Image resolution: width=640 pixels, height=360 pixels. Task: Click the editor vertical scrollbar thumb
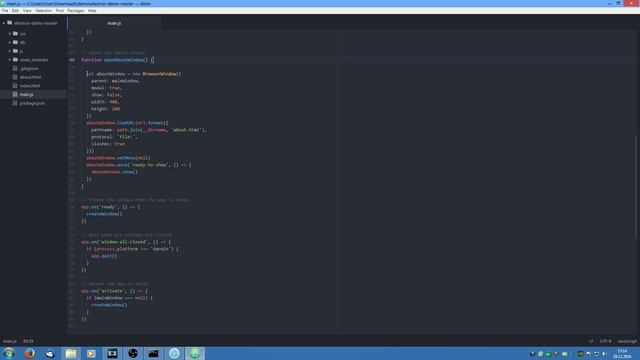pos(636,186)
